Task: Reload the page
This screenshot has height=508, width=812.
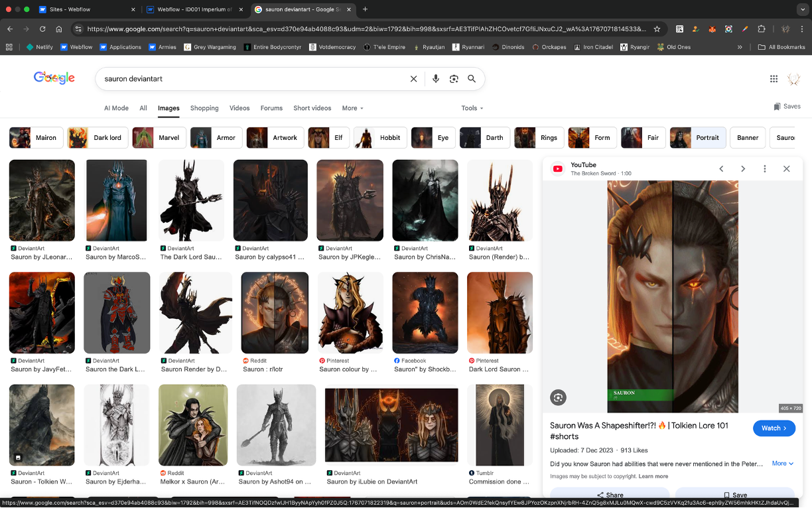Action: [x=42, y=29]
